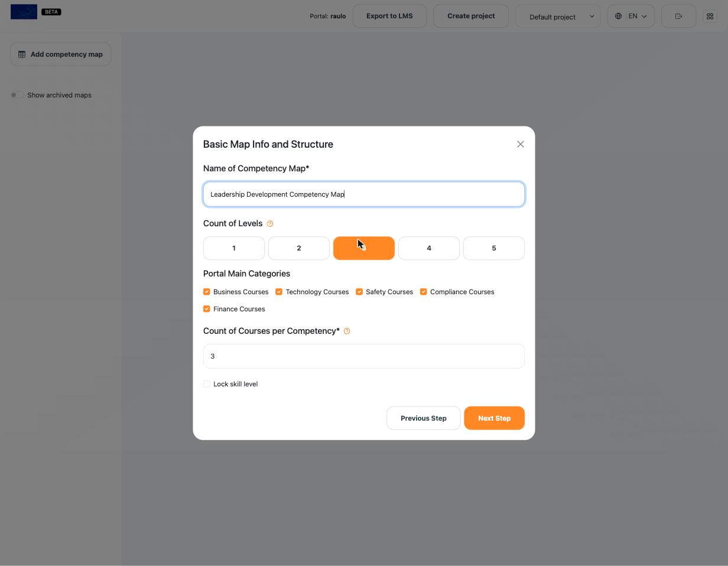
Task: Select level count 3
Action: [364, 248]
